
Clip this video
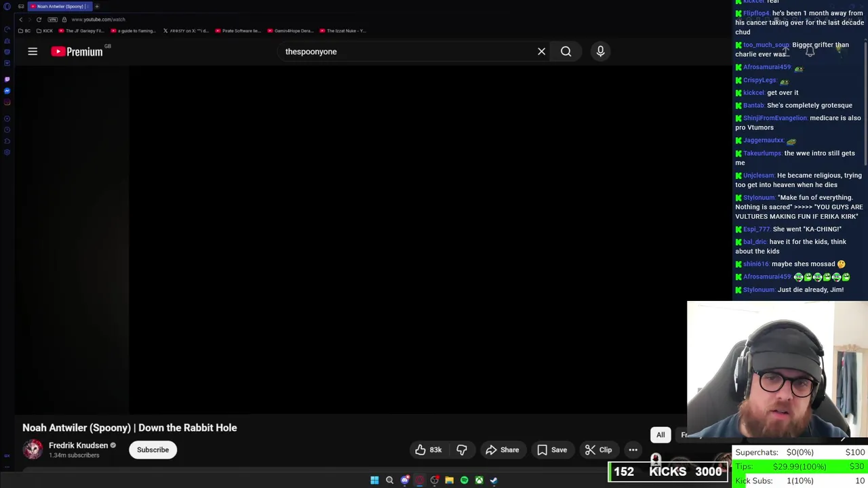pyautogui.click(x=598, y=450)
